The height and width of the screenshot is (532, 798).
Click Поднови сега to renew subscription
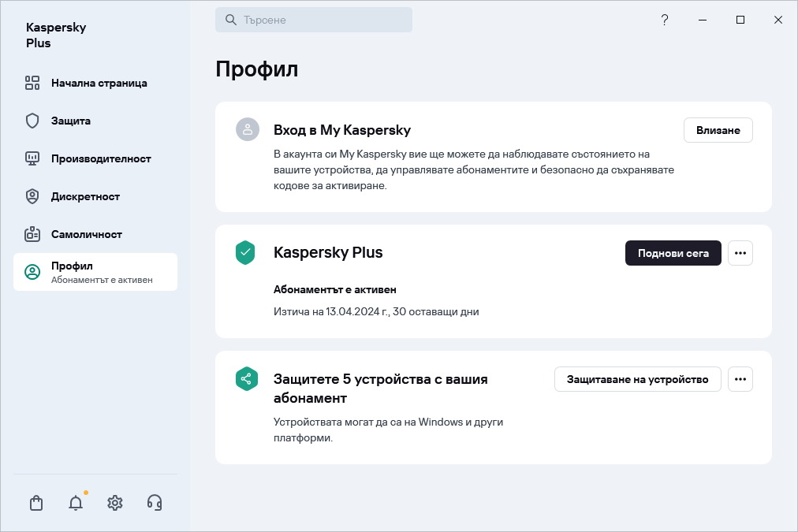(673, 253)
